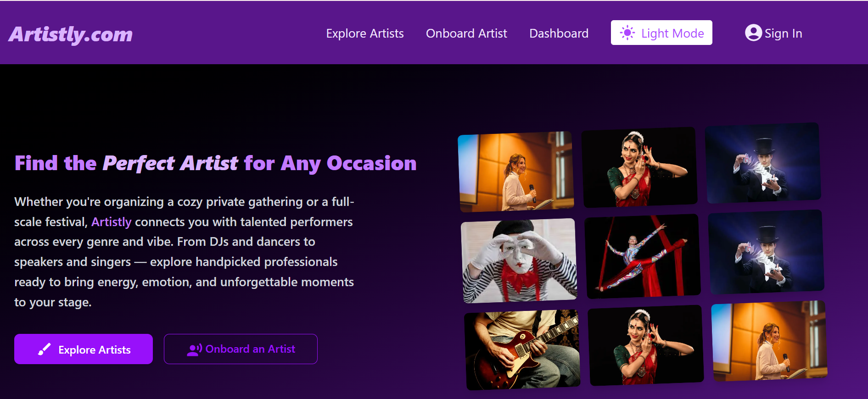Click the speaking person icon on Onboard button
Screen dimensions: 868x399
tap(195, 350)
